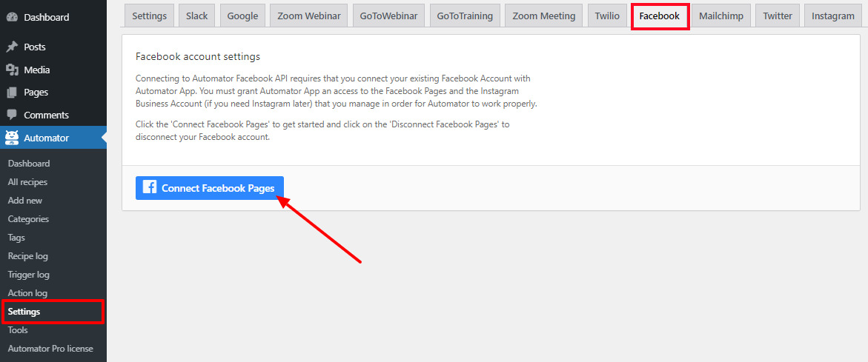Switch to the Instagram tab
The height and width of the screenshot is (362, 868).
pos(833,16)
